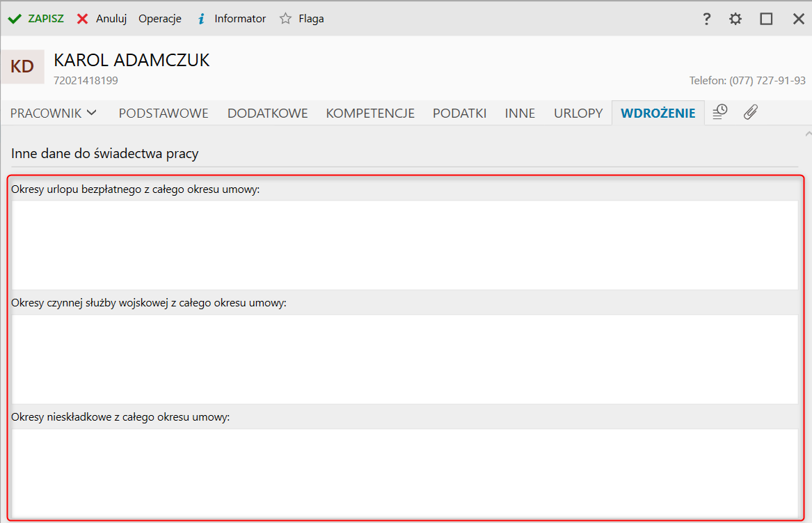
Task: Click the KD employee avatar
Action: [22, 67]
